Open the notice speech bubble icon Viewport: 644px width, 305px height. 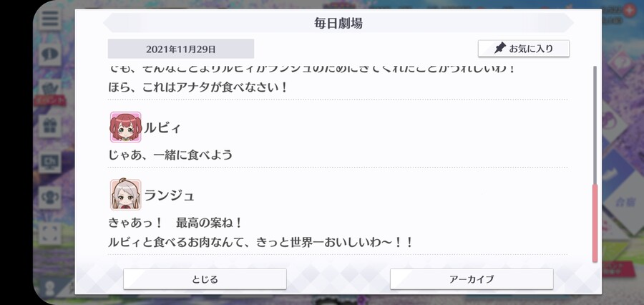(49, 54)
